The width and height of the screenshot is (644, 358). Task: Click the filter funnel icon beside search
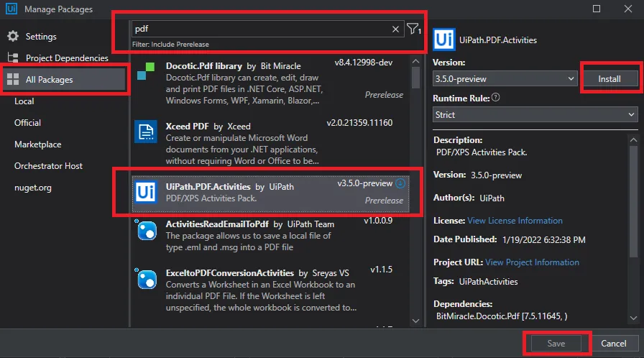coord(413,29)
